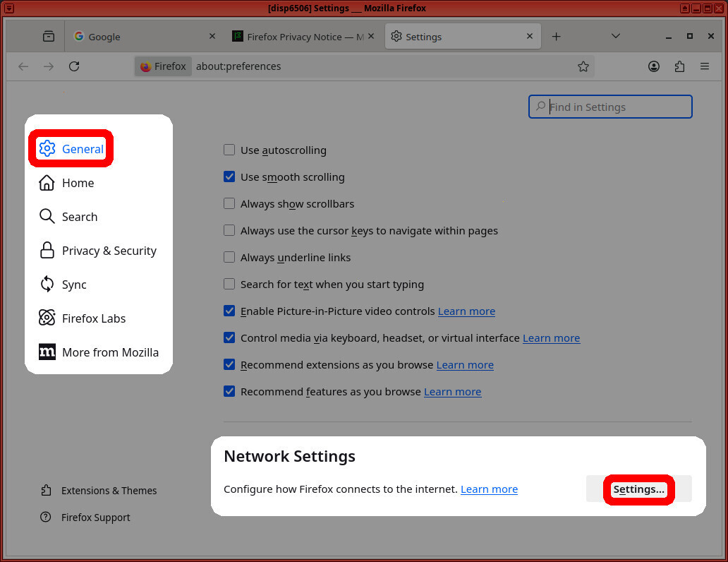
Task: Close the Settings tab
Action: point(530,37)
